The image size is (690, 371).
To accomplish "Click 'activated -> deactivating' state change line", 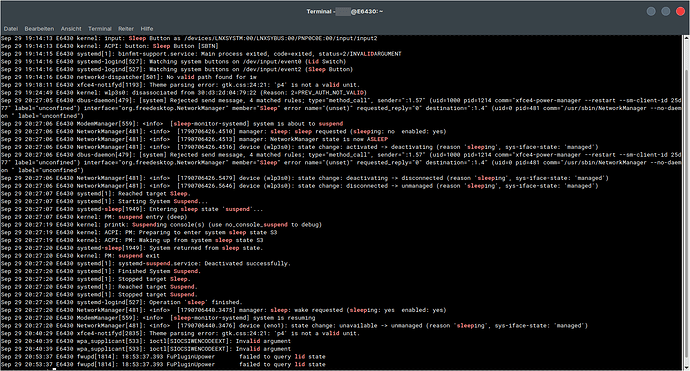I will click(300, 147).
